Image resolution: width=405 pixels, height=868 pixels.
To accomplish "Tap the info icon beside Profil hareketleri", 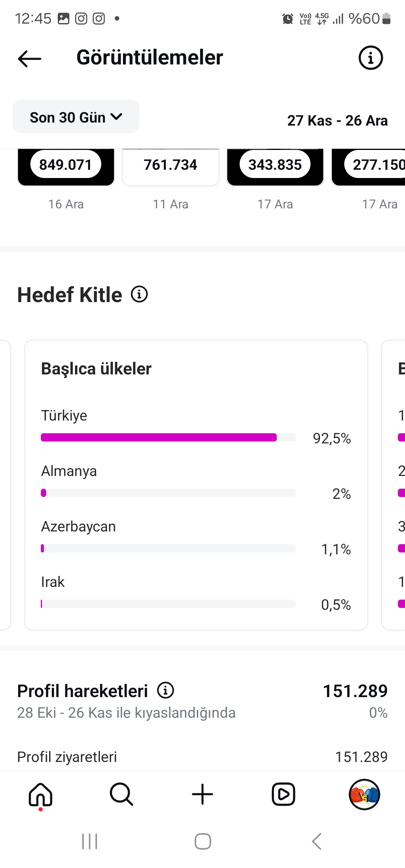I will pyautogui.click(x=165, y=690).
